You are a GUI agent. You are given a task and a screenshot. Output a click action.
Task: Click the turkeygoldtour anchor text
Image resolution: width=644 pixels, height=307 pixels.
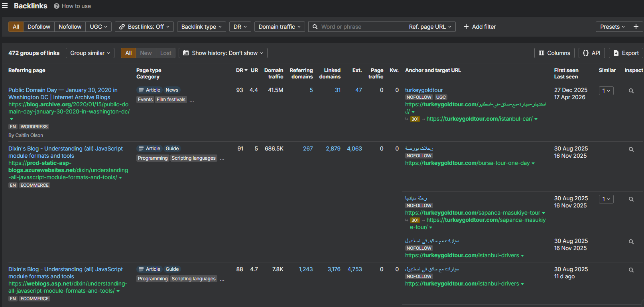[424, 90]
